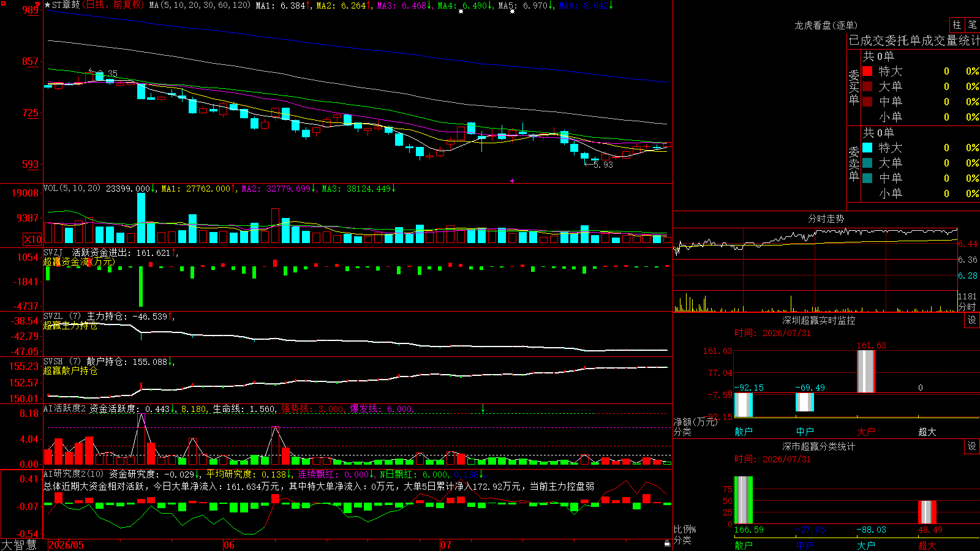Click the red 特大 buy-order swatch
Viewport: 980px width, 551px height.
point(867,71)
